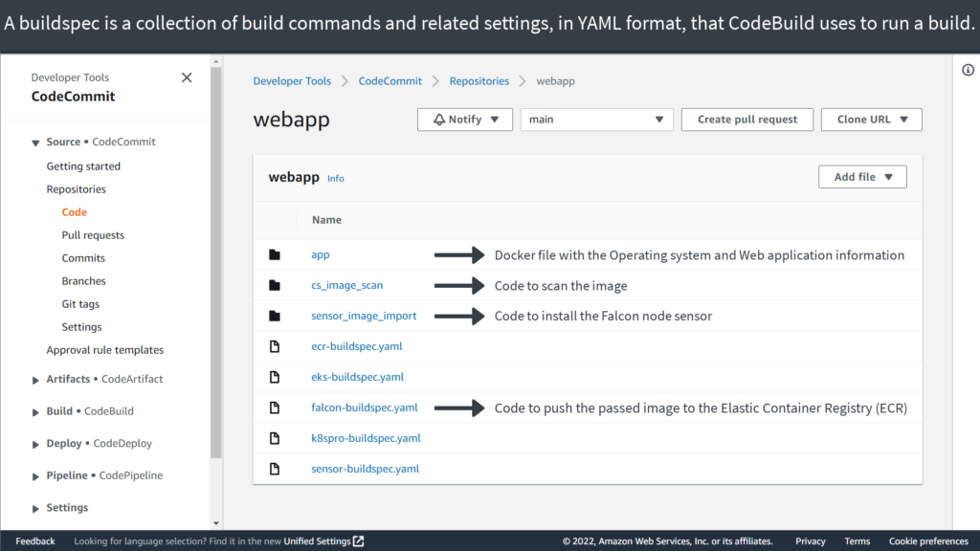Open the Terms link in footer
The height and width of the screenshot is (551, 980).
pyautogui.click(x=857, y=541)
